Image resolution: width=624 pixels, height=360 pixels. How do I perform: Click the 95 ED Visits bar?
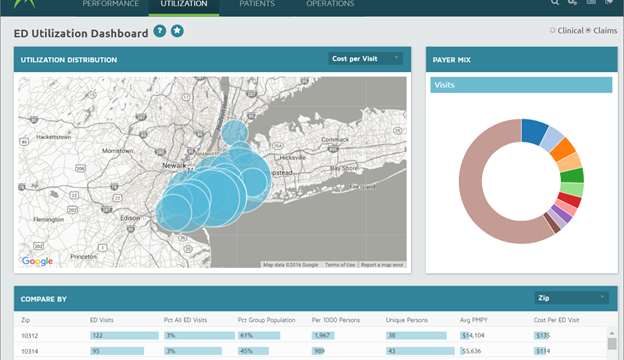(x=117, y=351)
